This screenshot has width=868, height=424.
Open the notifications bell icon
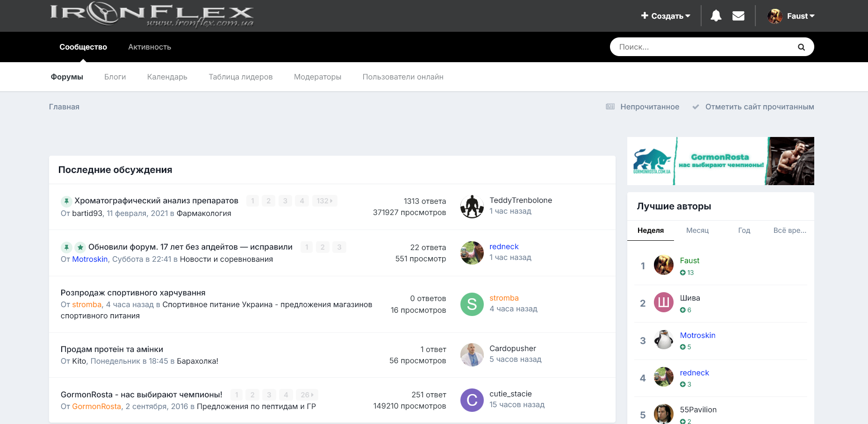[716, 16]
